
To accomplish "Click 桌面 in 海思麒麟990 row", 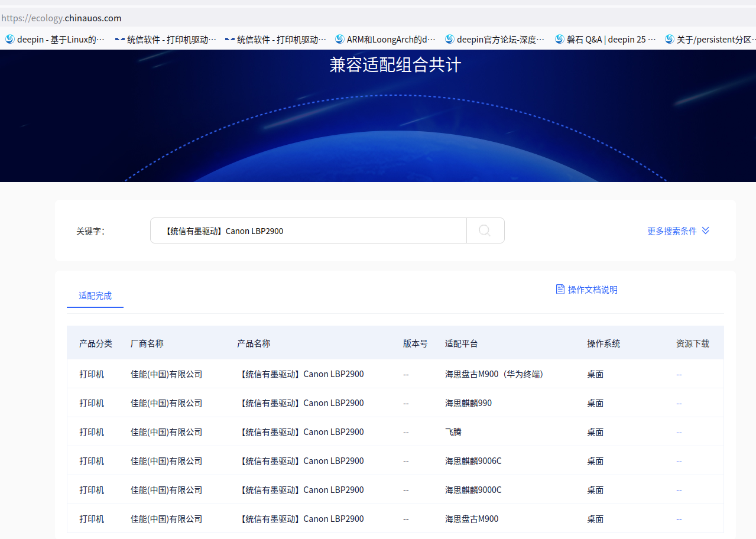I will pyautogui.click(x=595, y=403).
